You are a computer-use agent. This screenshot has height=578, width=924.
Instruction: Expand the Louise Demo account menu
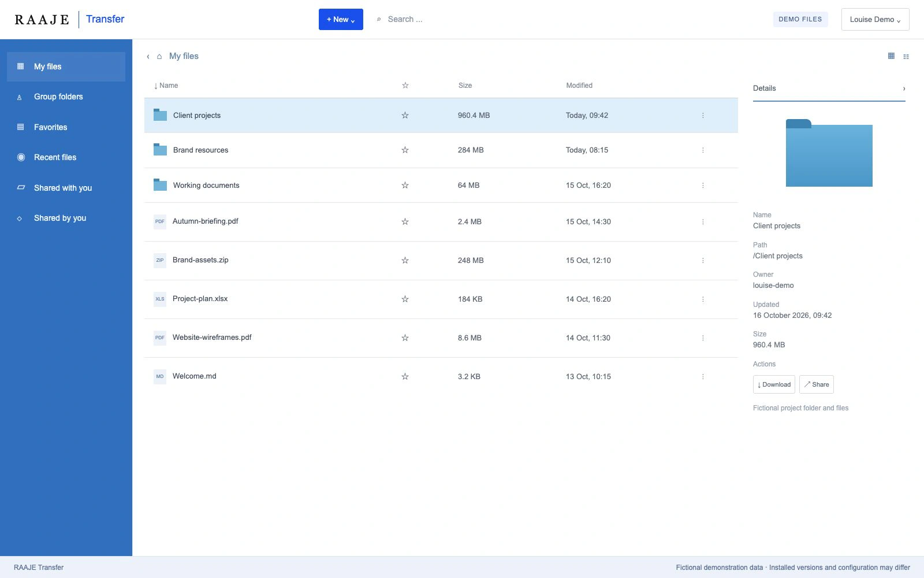(x=875, y=19)
